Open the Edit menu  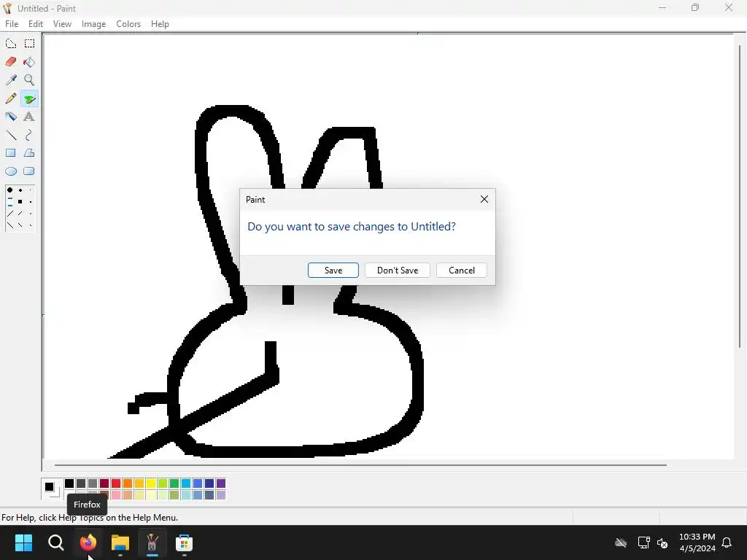36,24
